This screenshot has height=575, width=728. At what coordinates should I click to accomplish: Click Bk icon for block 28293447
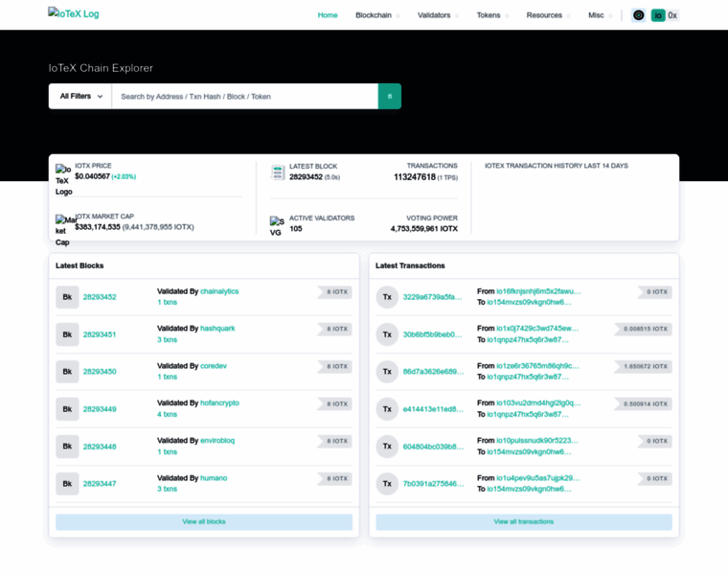[x=67, y=484]
